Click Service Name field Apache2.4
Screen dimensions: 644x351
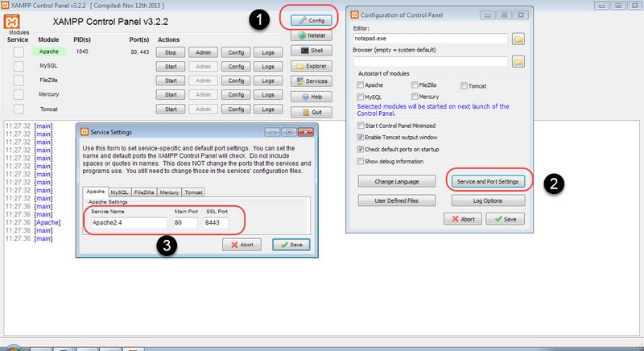[129, 222]
